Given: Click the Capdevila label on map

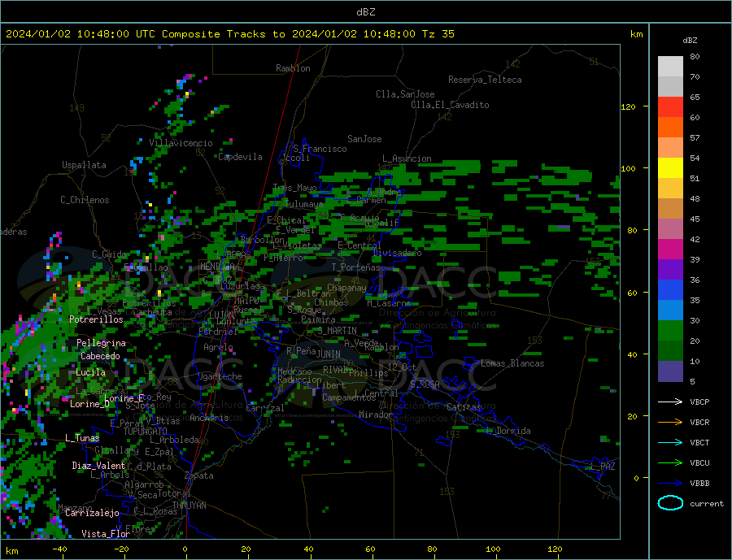Looking at the screenshot, I should pos(241,157).
